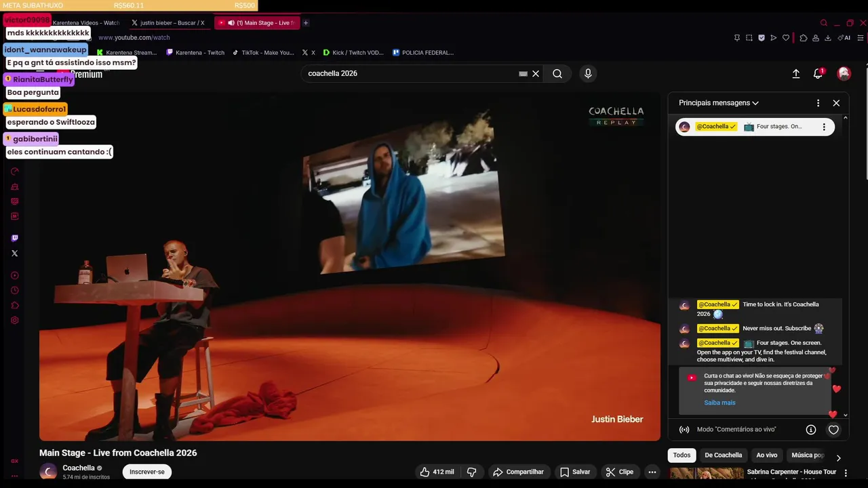This screenshot has height=488, width=868.
Task: Dislike the video with thumbs down
Action: pyautogui.click(x=472, y=472)
